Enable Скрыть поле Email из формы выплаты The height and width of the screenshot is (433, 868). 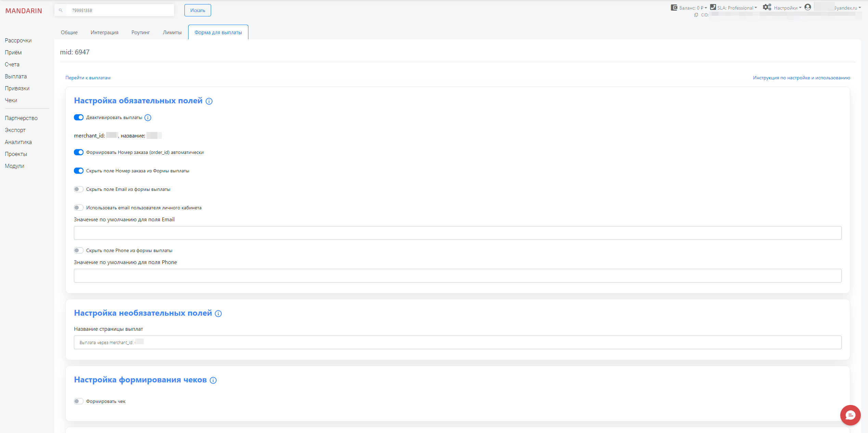point(79,189)
